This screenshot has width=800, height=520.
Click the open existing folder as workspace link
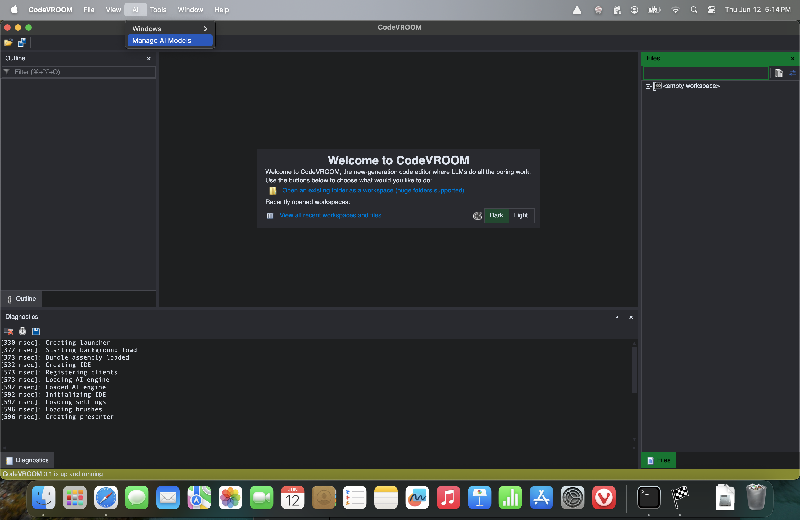click(x=372, y=190)
